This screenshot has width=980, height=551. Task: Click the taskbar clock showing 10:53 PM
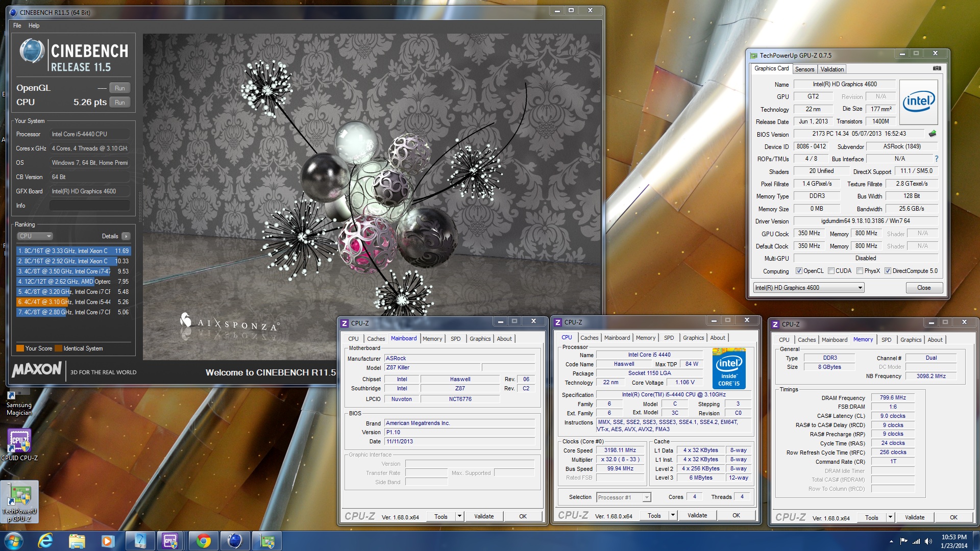pos(954,541)
